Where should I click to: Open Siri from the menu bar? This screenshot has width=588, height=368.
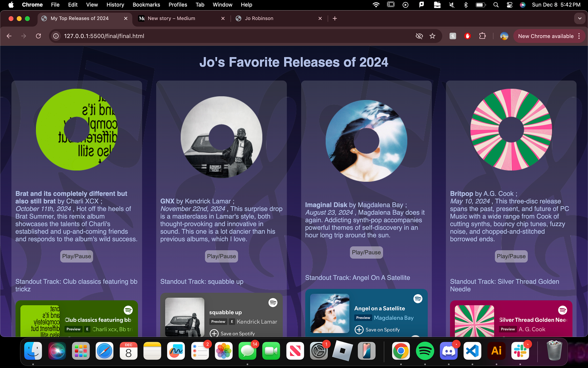tap(522, 5)
